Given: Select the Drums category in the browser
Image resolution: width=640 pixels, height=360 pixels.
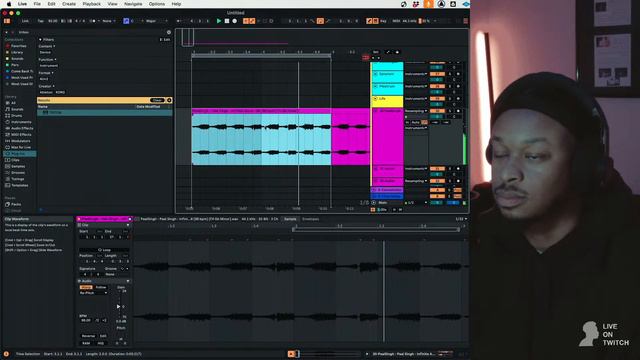Looking at the screenshot, I should pos(17,116).
